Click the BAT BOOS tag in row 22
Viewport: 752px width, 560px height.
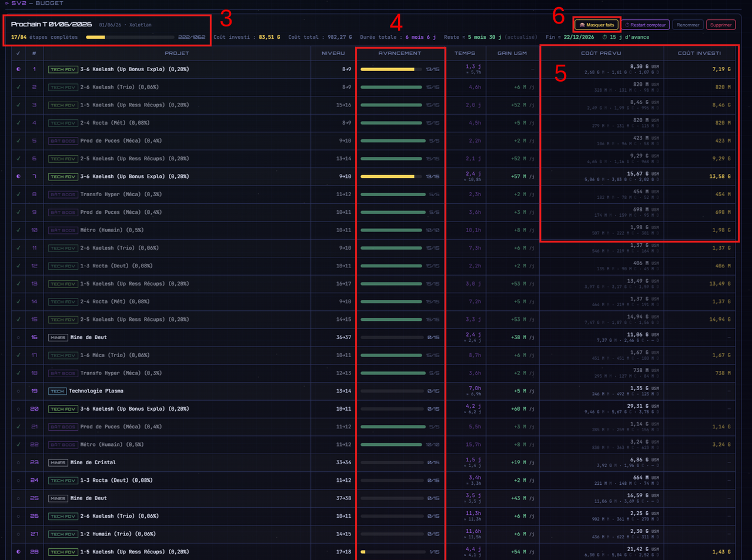click(63, 445)
